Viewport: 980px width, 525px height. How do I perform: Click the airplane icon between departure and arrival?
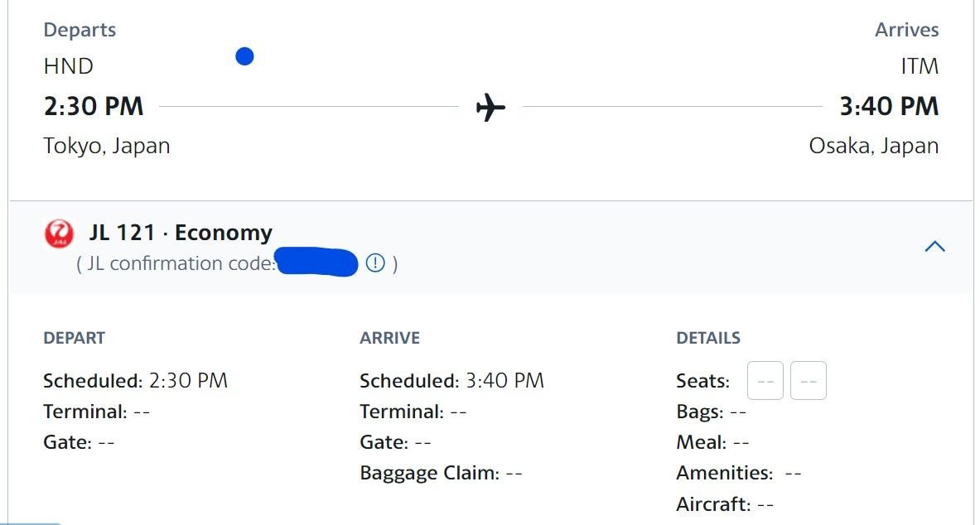point(490,108)
